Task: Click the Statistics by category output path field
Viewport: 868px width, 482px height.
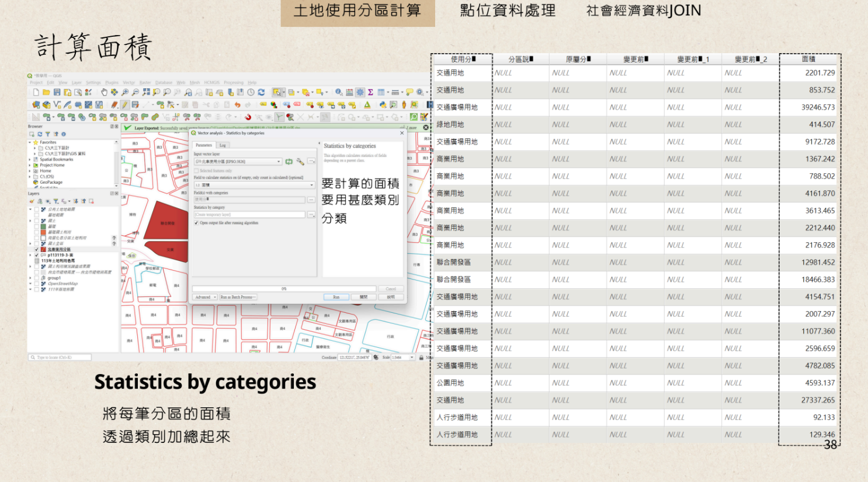Action: pyautogui.click(x=249, y=215)
